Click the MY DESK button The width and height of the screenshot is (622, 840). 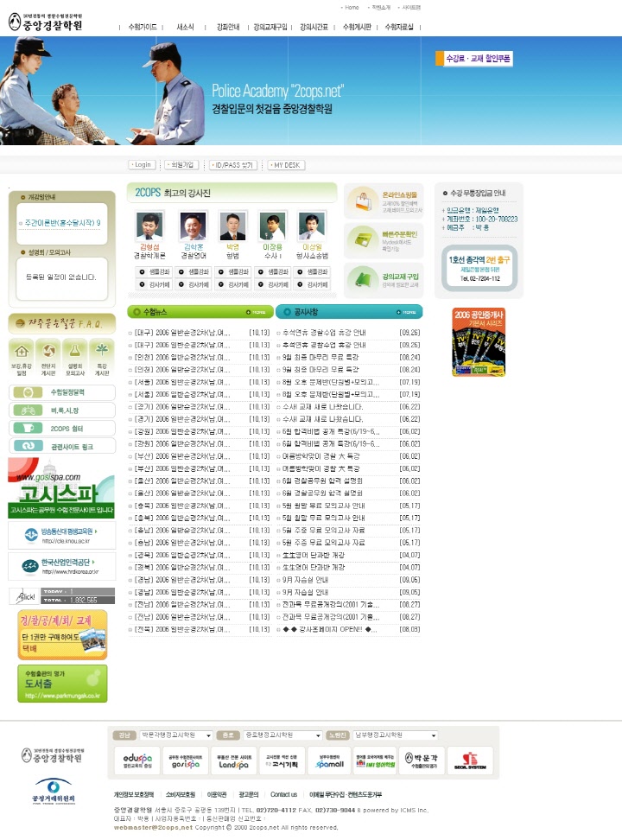click(286, 164)
